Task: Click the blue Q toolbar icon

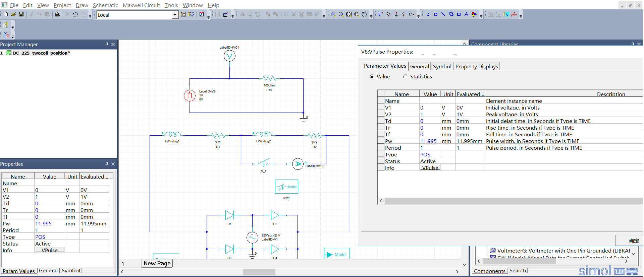Action: (202, 14)
